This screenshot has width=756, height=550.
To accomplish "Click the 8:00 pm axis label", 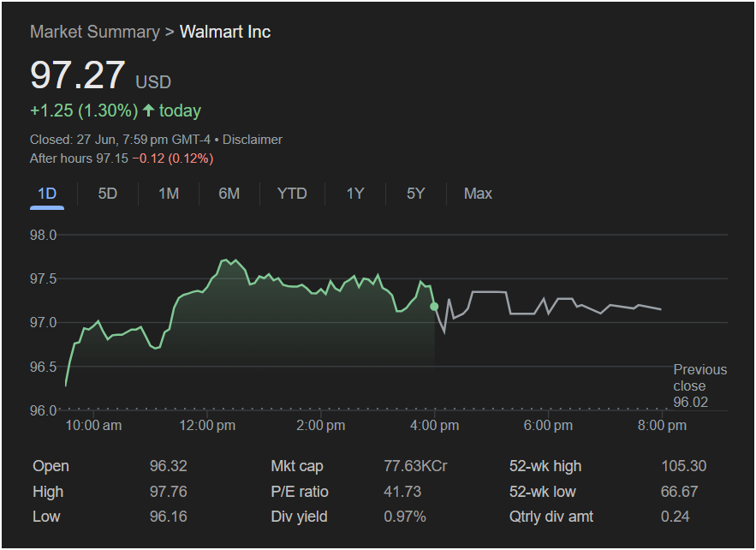I will point(662,426).
